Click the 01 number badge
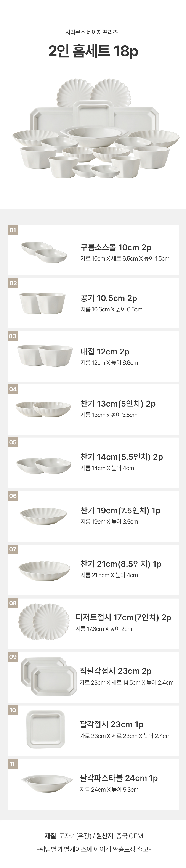The height and width of the screenshot is (868, 186). pyautogui.click(x=13, y=230)
